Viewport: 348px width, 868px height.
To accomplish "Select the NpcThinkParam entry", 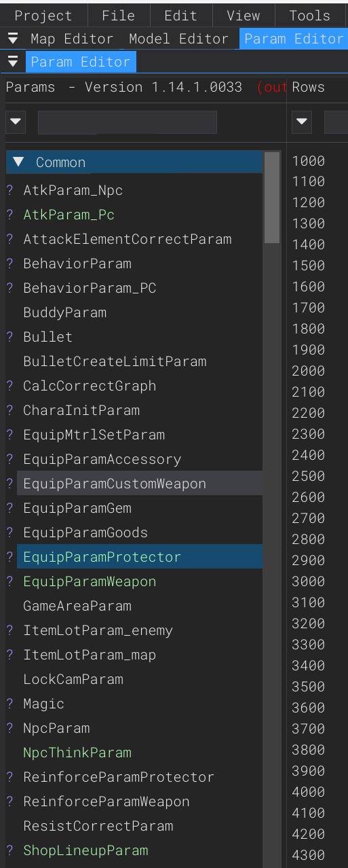I will 77,753.
